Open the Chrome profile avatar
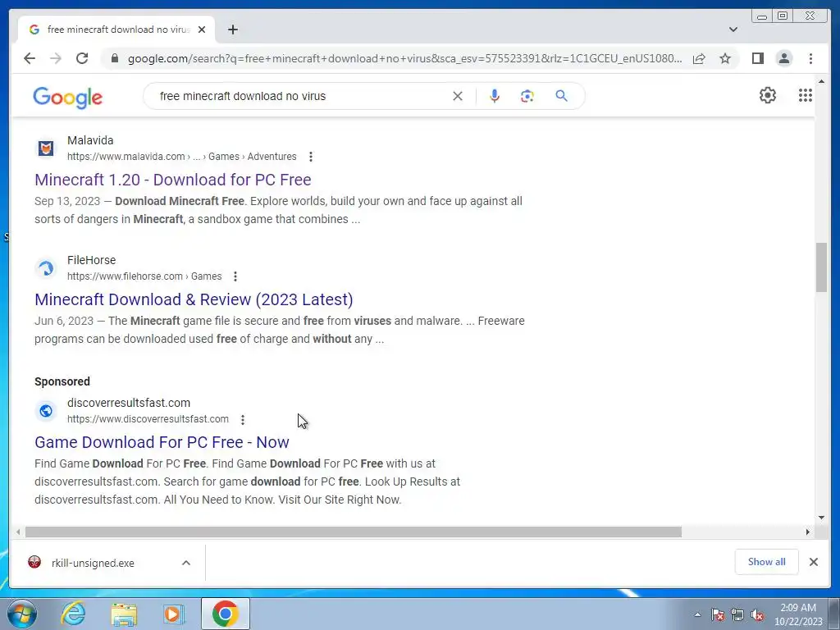This screenshot has width=840, height=630. pos(784,58)
